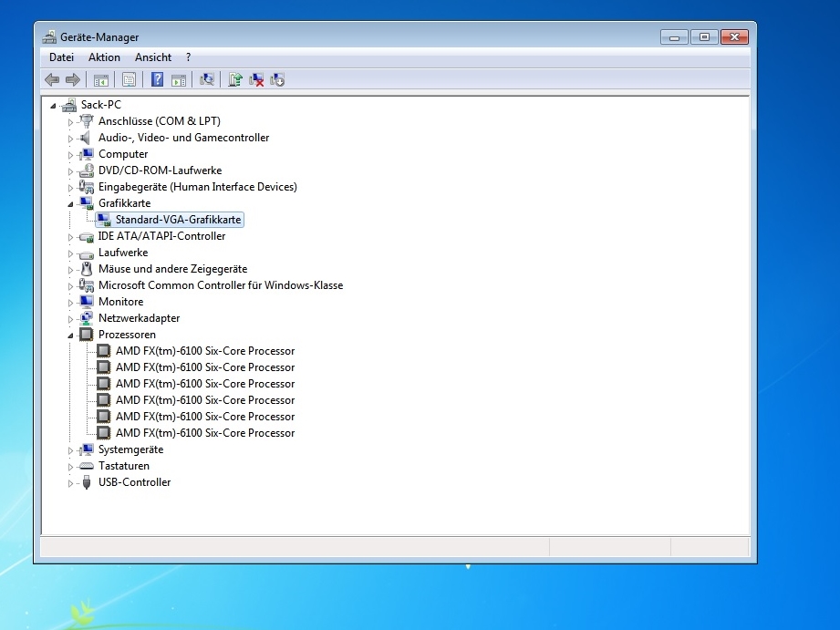The width and height of the screenshot is (840, 630).
Task: Expand DVD/CD-ROM-Laufwerke node arrow
Action: click(x=70, y=171)
